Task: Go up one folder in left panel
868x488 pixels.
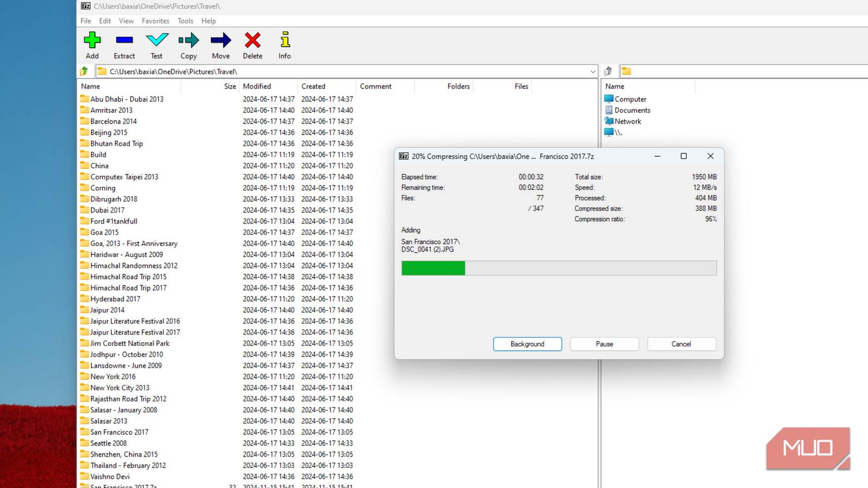Action: click(x=84, y=71)
